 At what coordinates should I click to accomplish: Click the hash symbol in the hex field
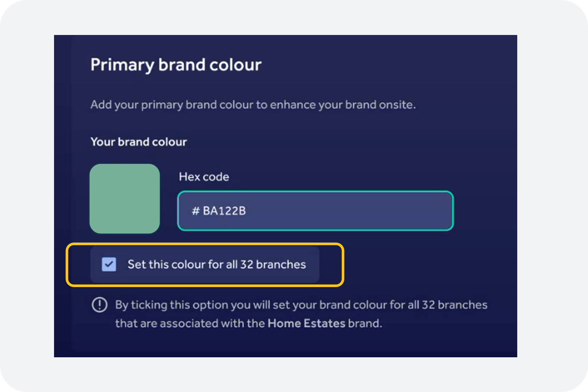[196, 211]
